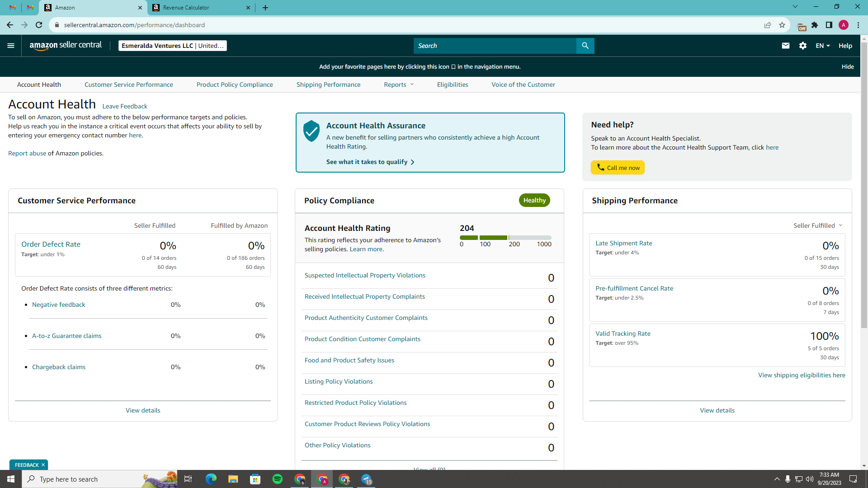The height and width of the screenshot is (488, 868).
Task: Reload the page with refresh icon
Action: point(39,25)
